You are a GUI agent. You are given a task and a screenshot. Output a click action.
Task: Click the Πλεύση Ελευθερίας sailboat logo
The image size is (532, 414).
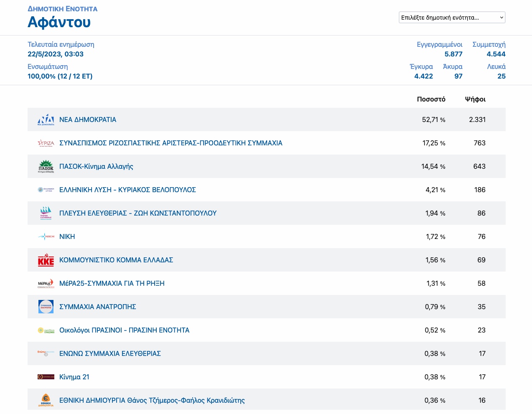pos(46,213)
